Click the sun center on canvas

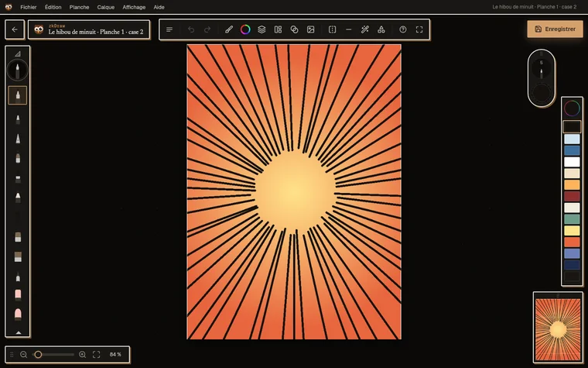pyautogui.click(x=295, y=192)
